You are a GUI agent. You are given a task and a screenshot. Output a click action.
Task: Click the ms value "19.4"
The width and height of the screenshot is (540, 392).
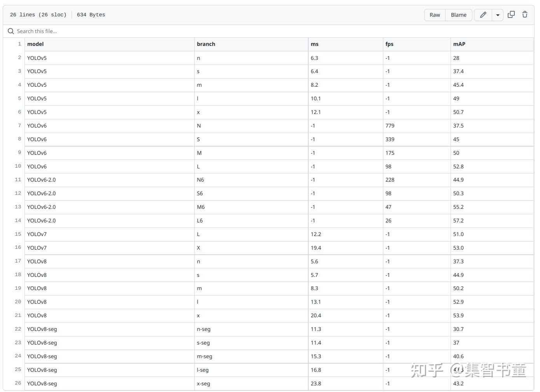(x=316, y=248)
